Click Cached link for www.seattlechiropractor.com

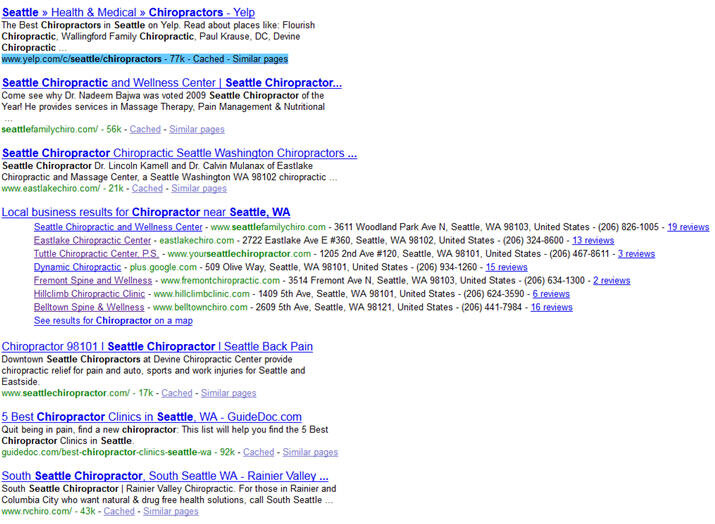pos(176,393)
